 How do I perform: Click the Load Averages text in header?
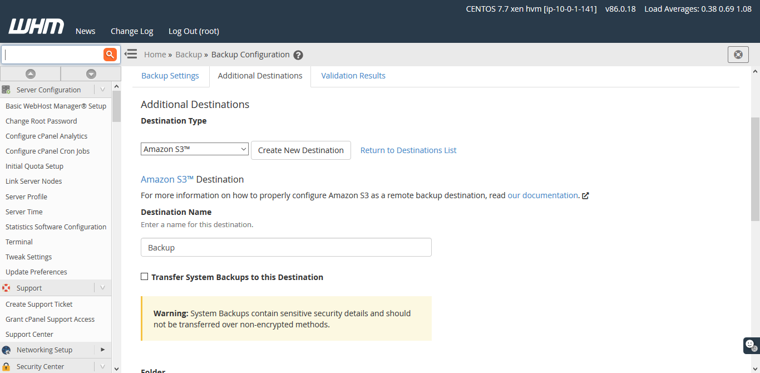[698, 9]
